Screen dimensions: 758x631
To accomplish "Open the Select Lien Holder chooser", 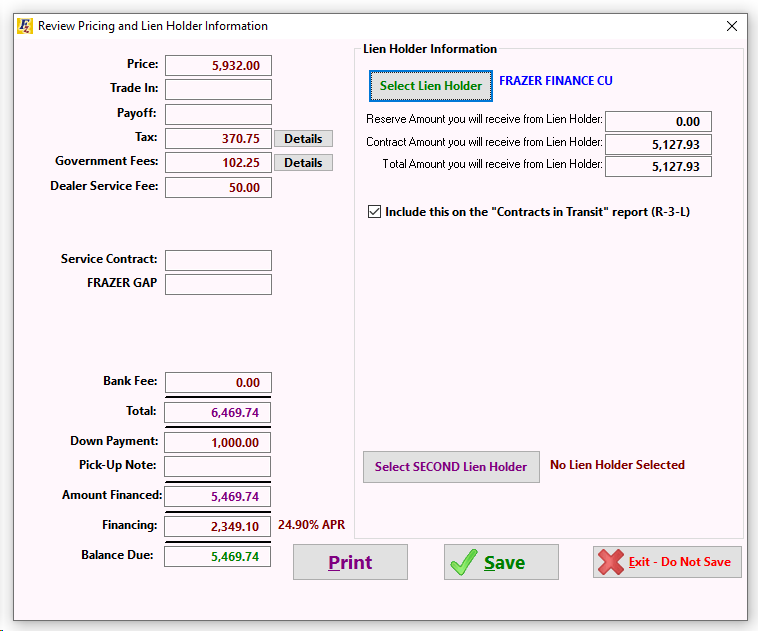I will pyautogui.click(x=431, y=86).
